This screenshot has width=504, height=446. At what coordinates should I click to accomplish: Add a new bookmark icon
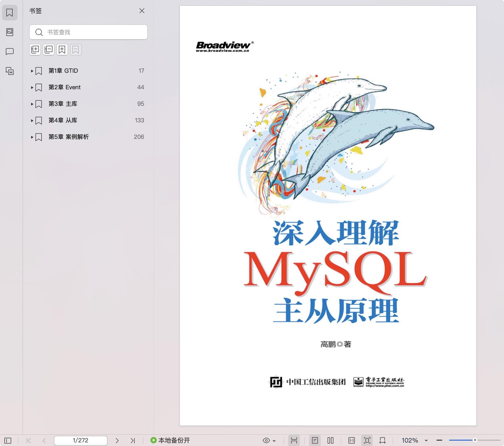[x=62, y=50]
